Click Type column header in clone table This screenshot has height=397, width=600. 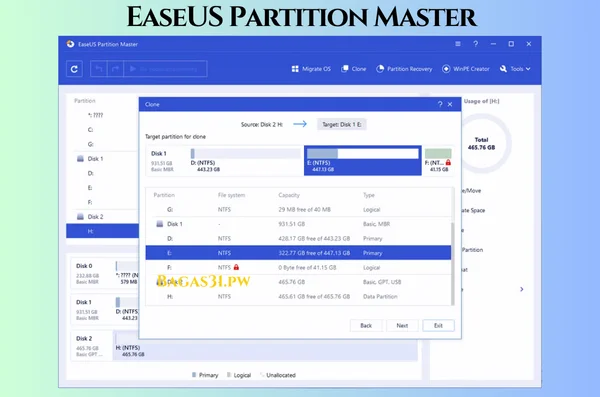point(369,195)
